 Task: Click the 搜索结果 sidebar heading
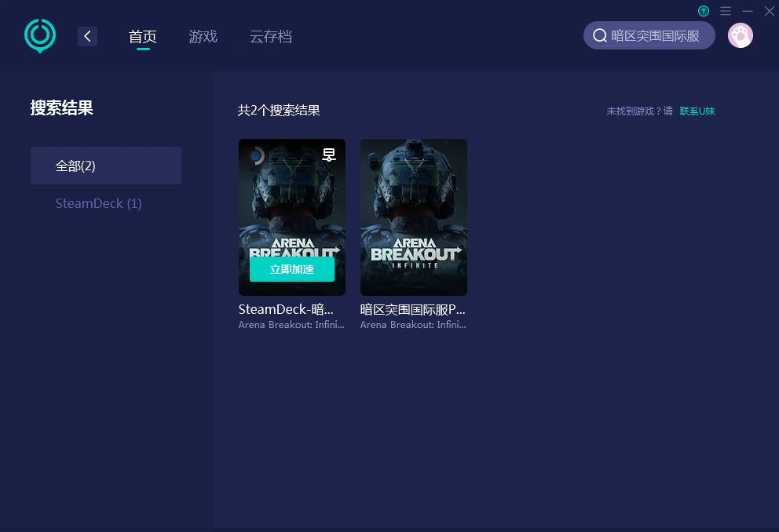pyautogui.click(x=61, y=107)
